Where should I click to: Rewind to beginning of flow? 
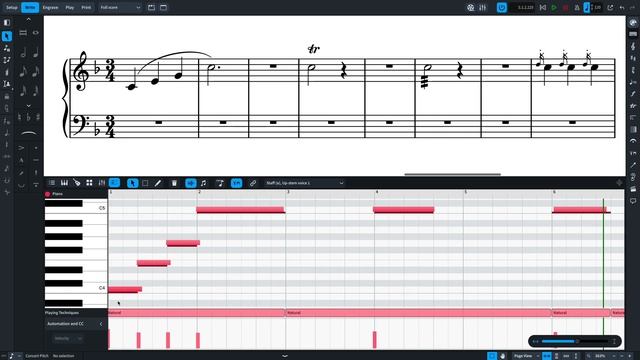542,7
